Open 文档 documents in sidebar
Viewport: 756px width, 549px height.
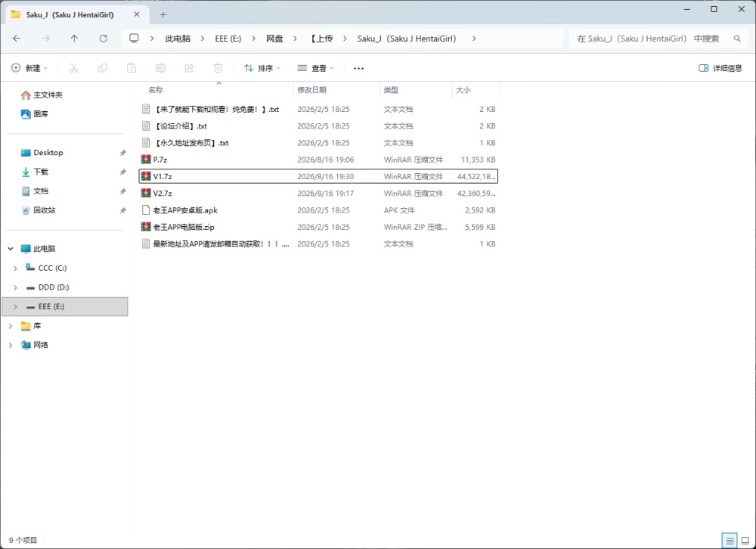point(35,191)
